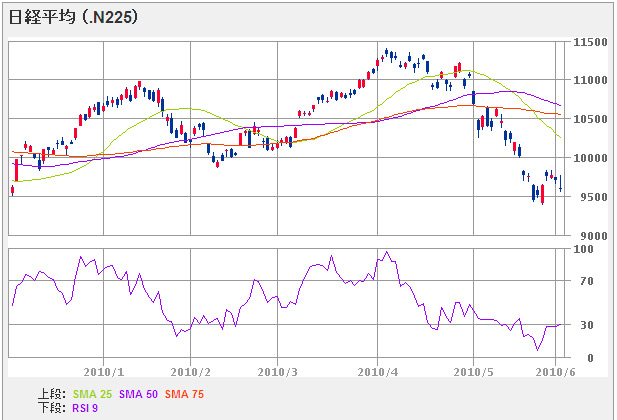Viewport: 617px width, 420px height.
Task: Click the 2010/6 date axis label
Action: tap(555, 372)
